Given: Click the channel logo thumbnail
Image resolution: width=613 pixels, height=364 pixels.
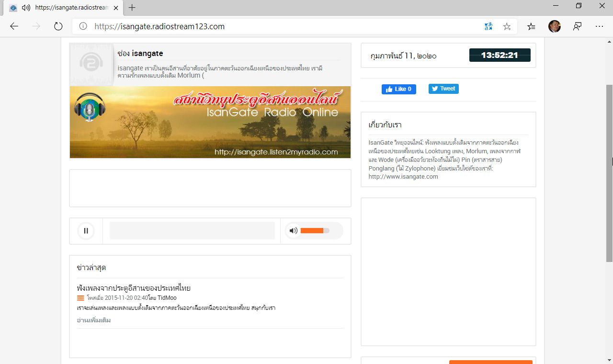Looking at the screenshot, I should [x=91, y=65].
